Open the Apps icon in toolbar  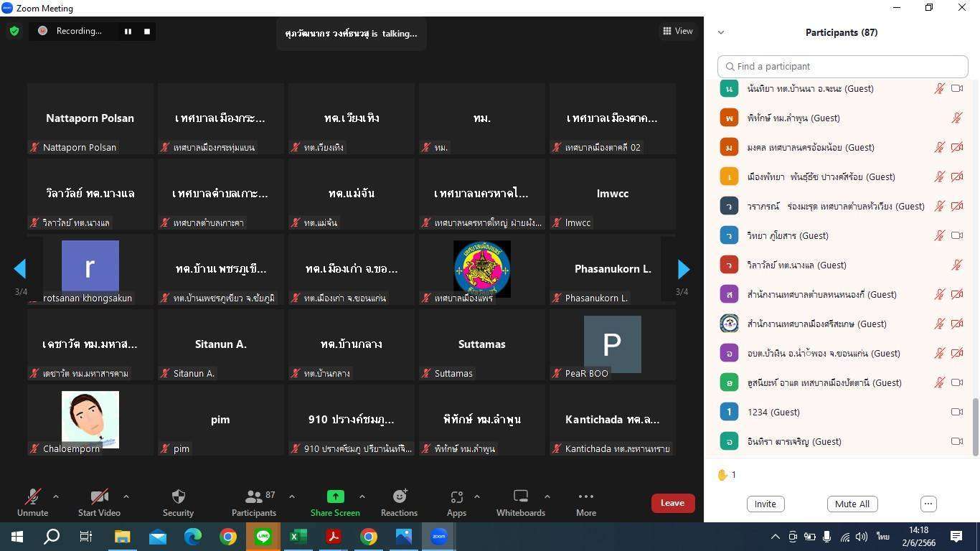[456, 496]
